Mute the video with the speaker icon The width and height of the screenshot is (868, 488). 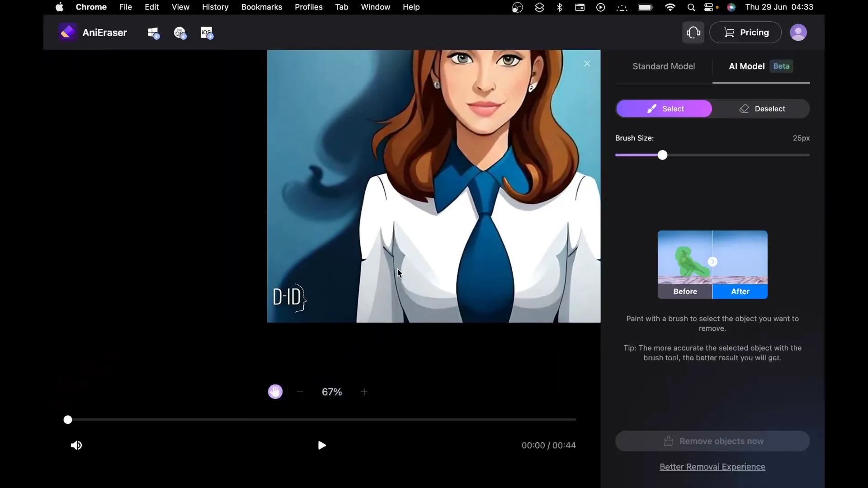[76, 446]
